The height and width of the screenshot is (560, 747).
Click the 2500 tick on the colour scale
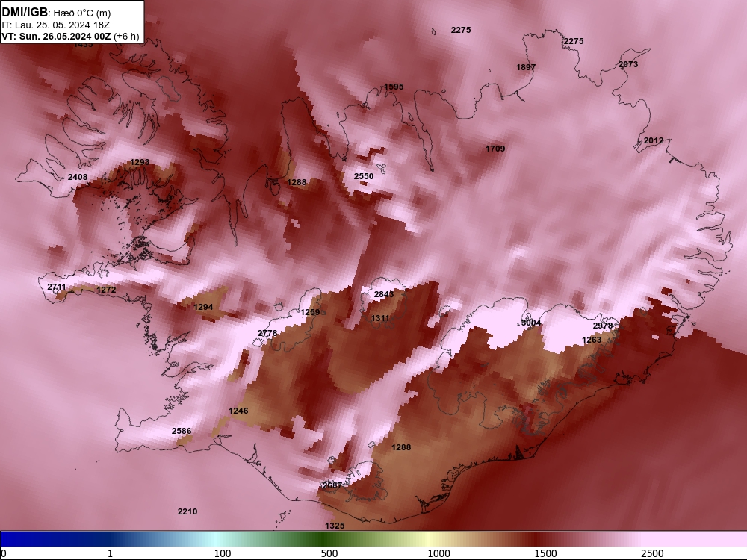point(651,553)
